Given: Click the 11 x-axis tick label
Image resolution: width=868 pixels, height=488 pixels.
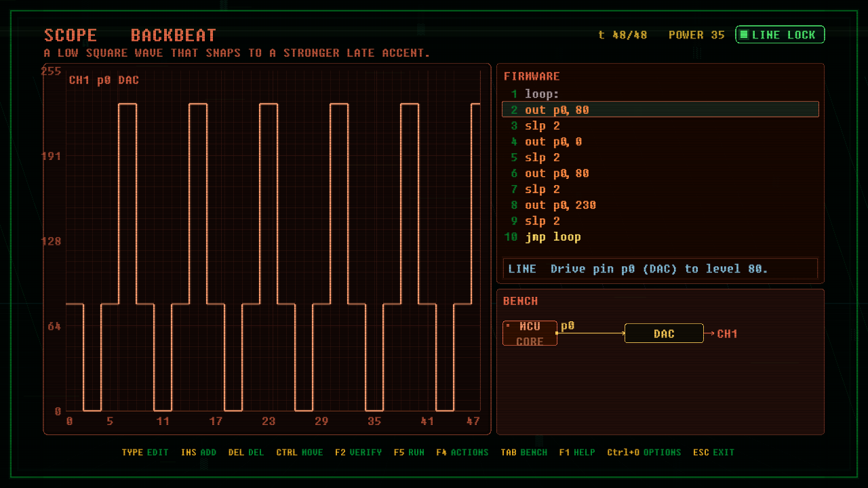Looking at the screenshot, I should tap(163, 422).
